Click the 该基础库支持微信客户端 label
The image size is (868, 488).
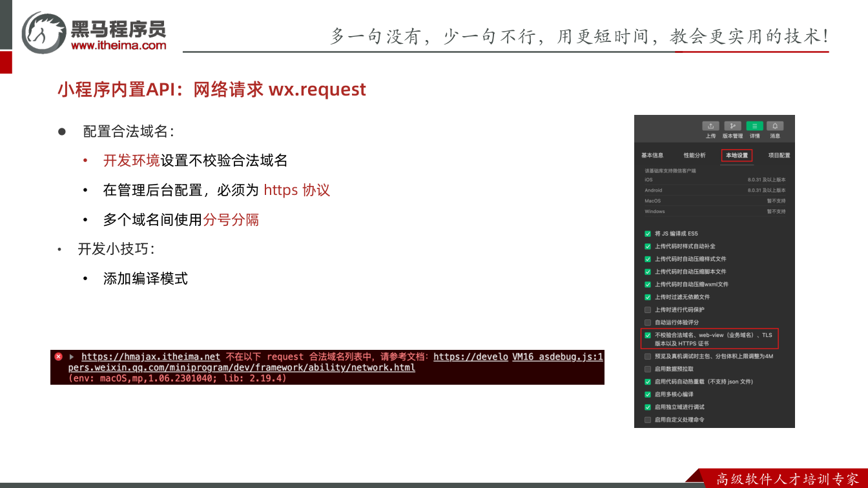click(670, 170)
